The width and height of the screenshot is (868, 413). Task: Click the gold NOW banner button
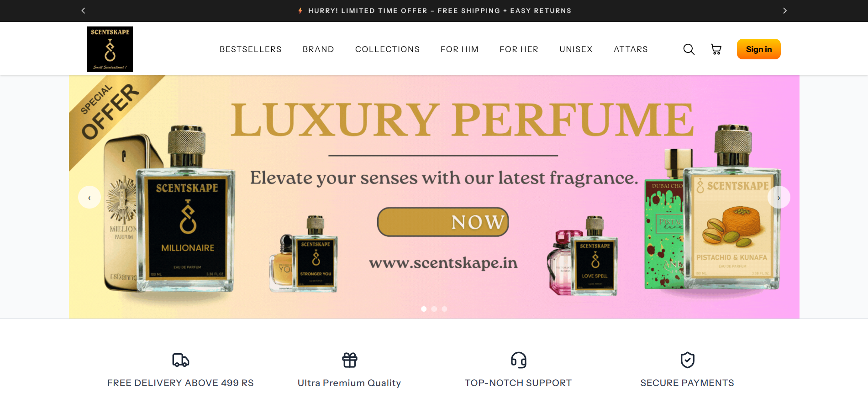(x=443, y=222)
